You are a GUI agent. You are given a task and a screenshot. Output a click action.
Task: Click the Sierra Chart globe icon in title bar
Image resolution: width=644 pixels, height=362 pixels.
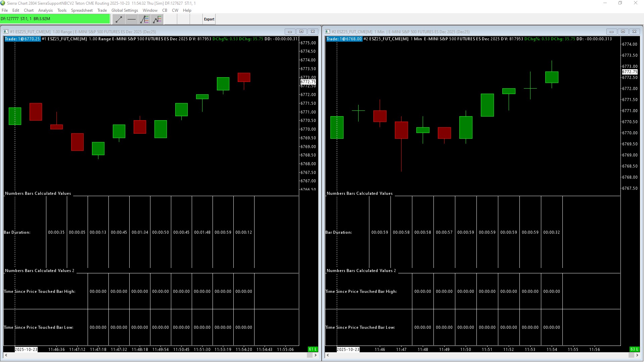click(x=3, y=3)
